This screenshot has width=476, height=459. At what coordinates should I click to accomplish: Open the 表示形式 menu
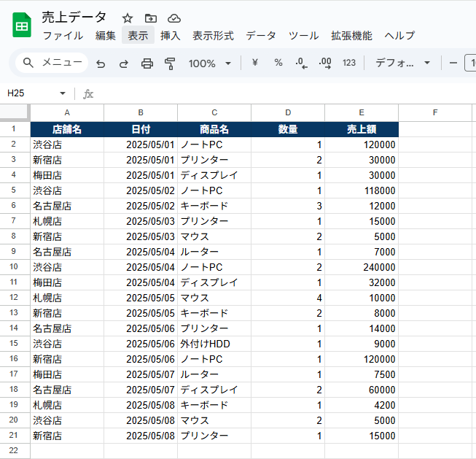(x=213, y=36)
